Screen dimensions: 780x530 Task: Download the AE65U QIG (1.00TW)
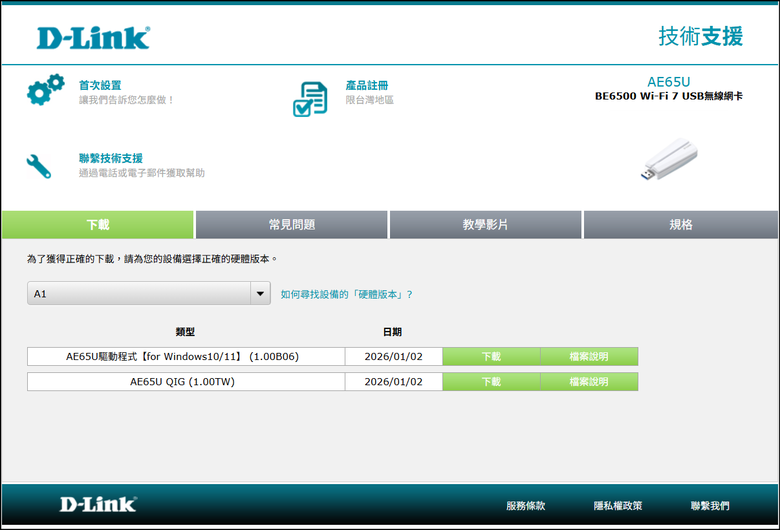[x=491, y=382]
